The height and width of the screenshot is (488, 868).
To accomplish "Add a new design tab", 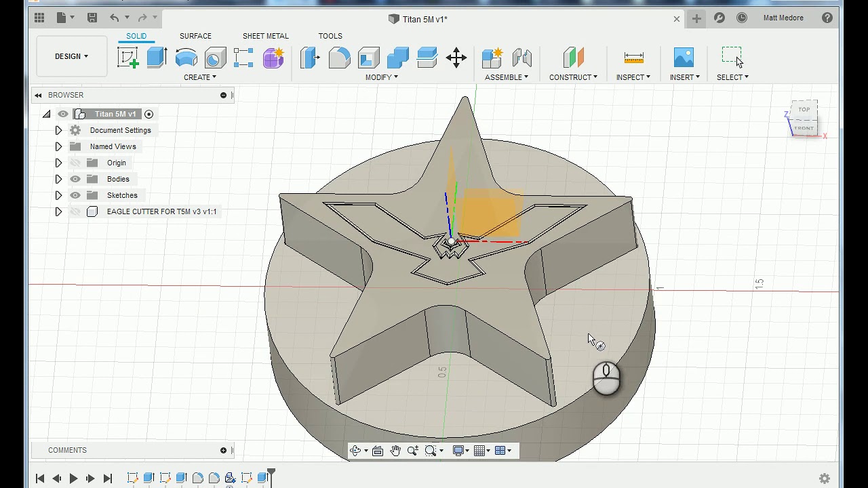I will click(696, 18).
